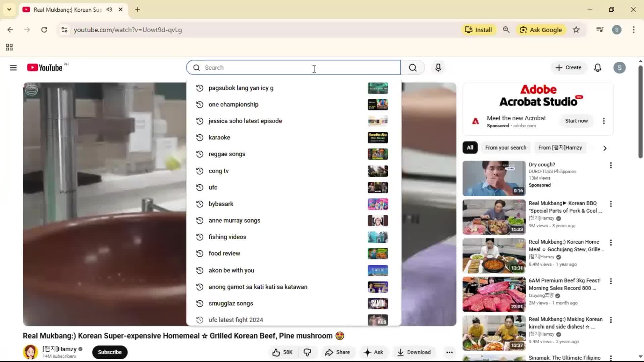Click Start now on the Acrobat ad

coord(576,121)
